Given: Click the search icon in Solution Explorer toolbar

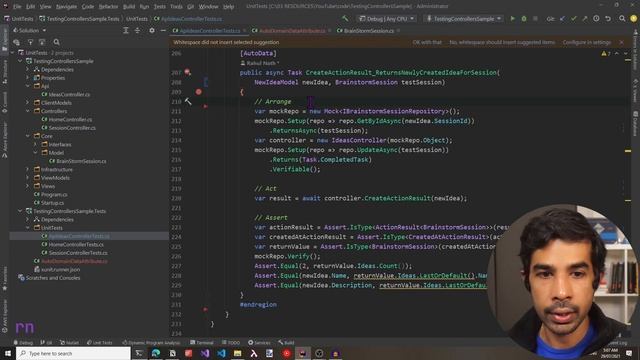Looking at the screenshot, I should click(56, 42).
